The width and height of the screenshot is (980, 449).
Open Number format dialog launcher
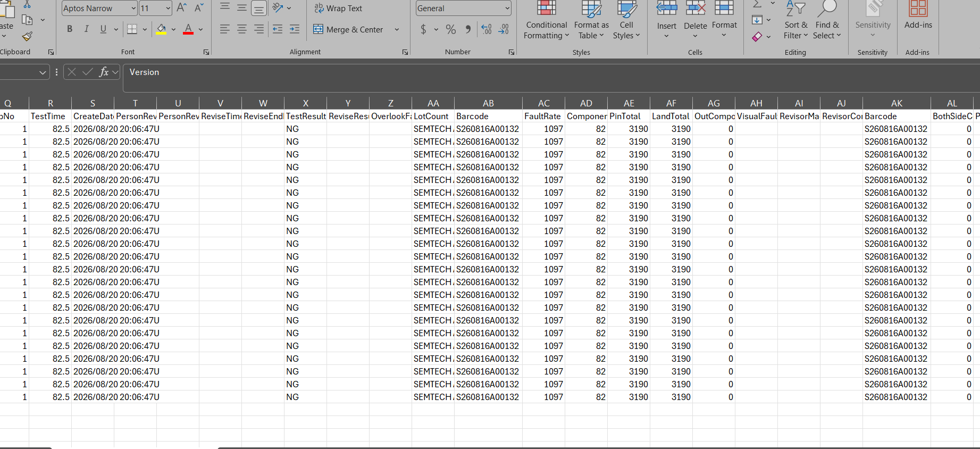512,52
